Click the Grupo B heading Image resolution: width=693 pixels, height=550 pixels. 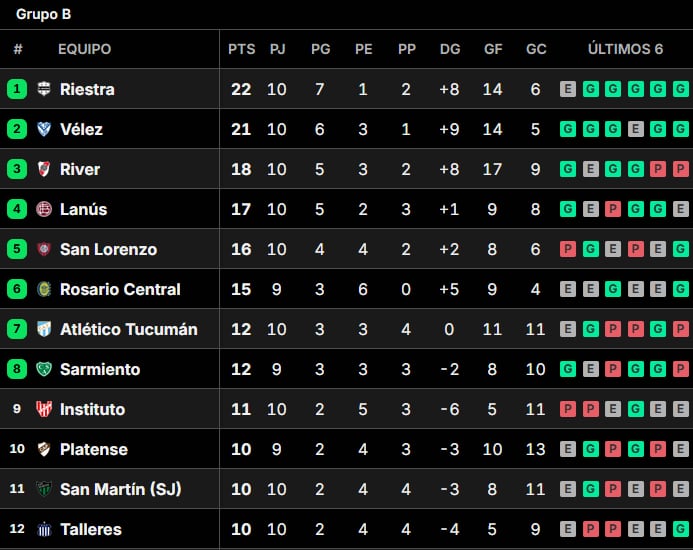43,14
